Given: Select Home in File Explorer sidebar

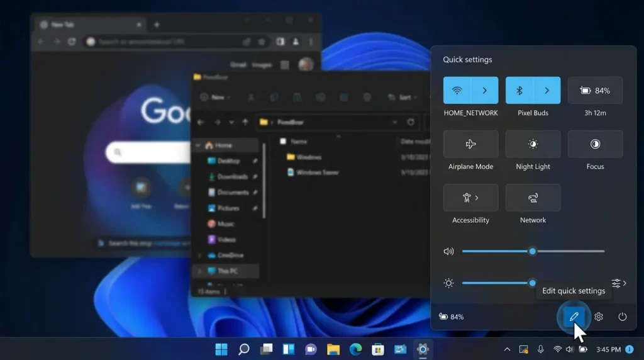Looking at the screenshot, I should click(x=226, y=145).
